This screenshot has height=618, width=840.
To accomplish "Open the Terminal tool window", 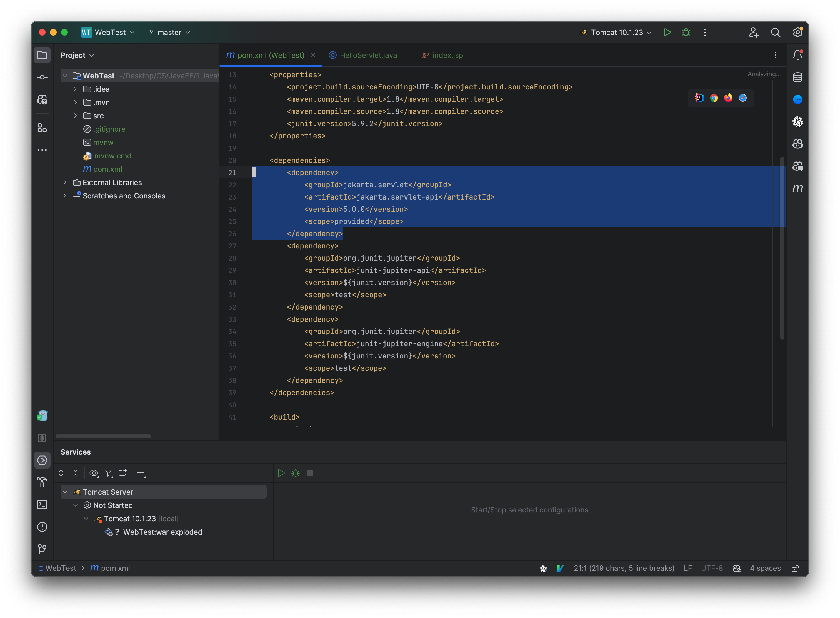I will coord(42,505).
